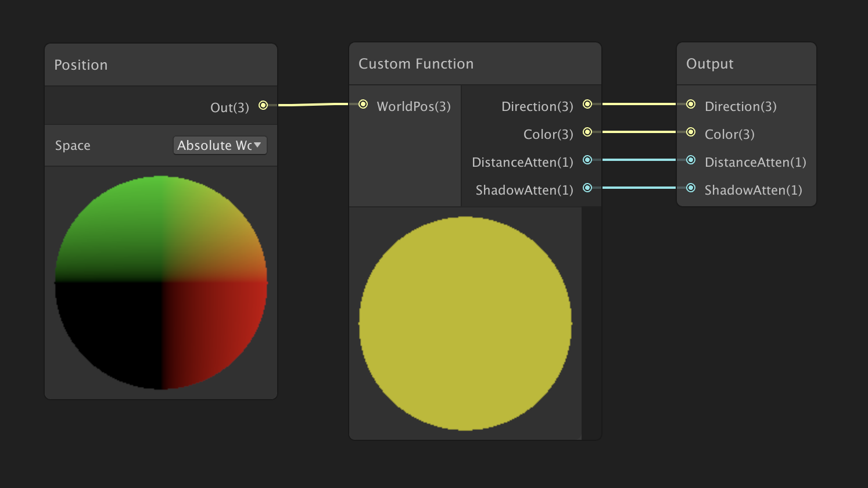868x488 pixels.
Task: Click Custom Function's Color(3) output port
Action: [587, 132]
